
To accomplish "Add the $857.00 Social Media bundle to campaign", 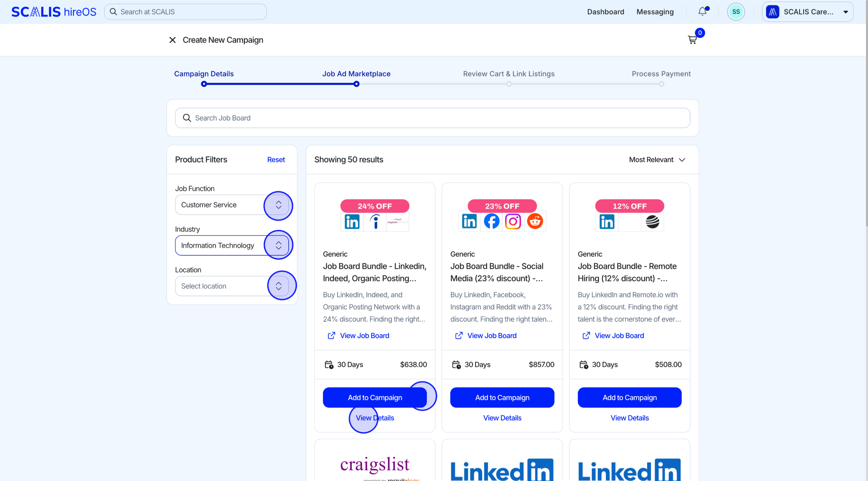I will pos(502,397).
